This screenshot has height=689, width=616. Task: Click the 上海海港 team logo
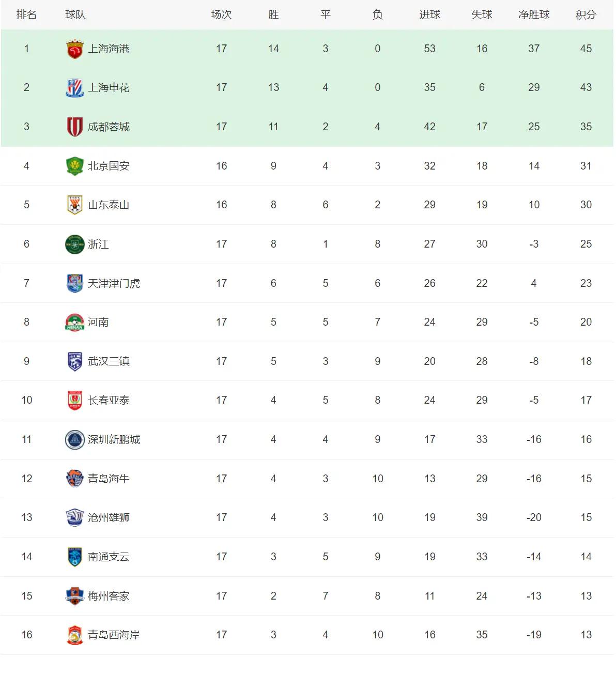click(x=75, y=49)
